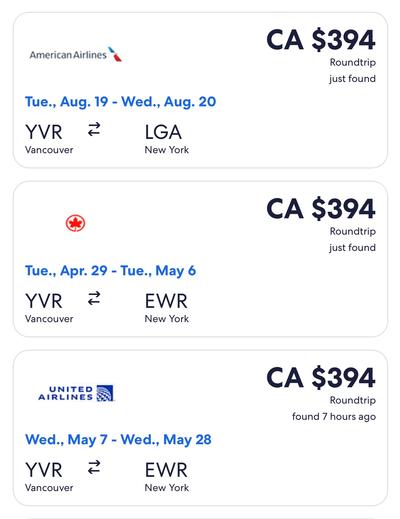Click the United Airlines logo
The width and height of the screenshot is (400, 519).
(76, 393)
